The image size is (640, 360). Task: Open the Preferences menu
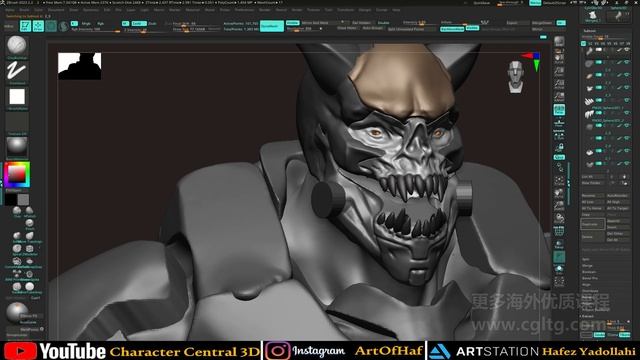coord(244,10)
